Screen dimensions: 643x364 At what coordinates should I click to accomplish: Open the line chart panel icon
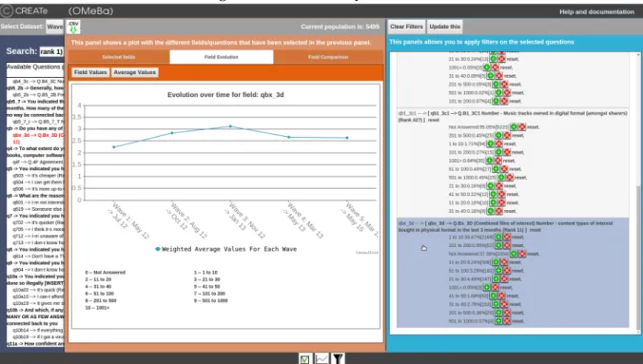321,359
